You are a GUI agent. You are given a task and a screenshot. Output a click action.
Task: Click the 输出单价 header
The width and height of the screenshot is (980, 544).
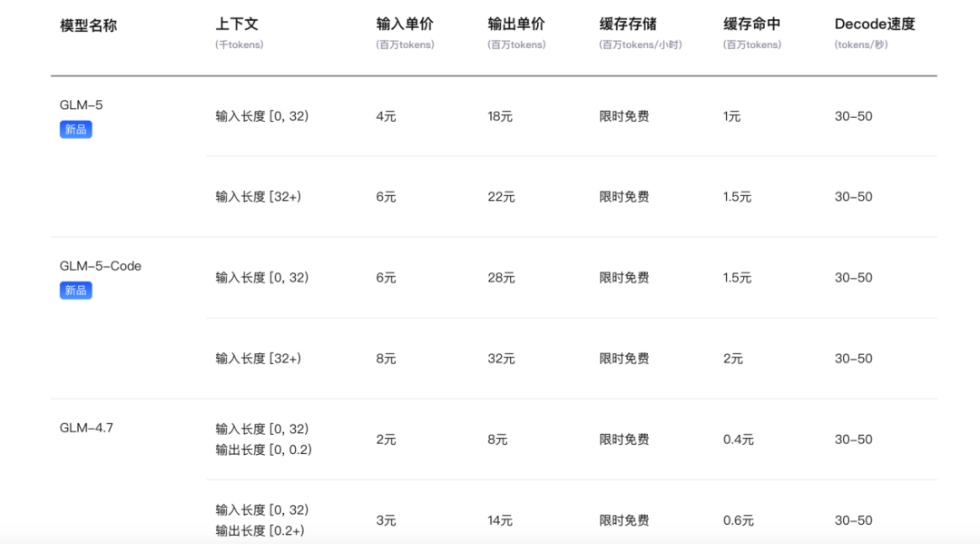(x=516, y=25)
